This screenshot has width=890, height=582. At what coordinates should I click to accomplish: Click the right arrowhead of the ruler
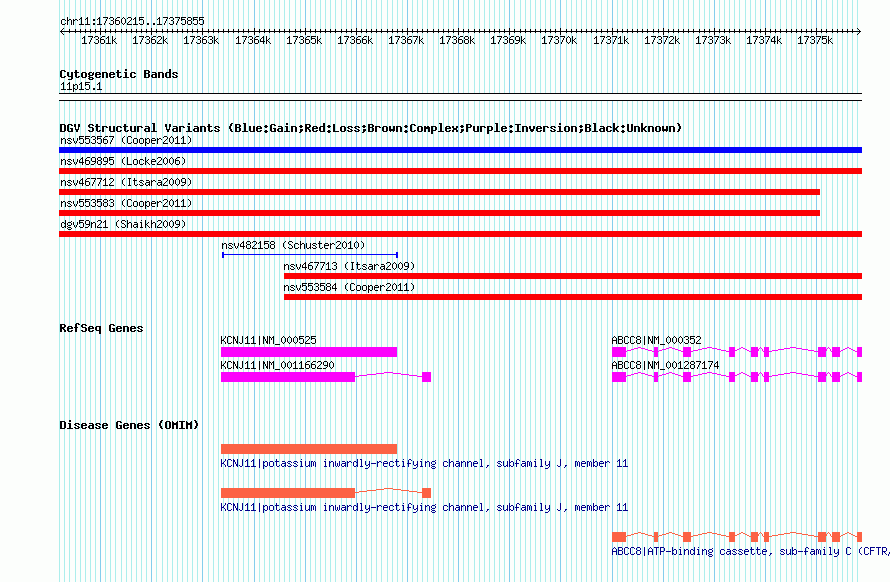click(859, 32)
